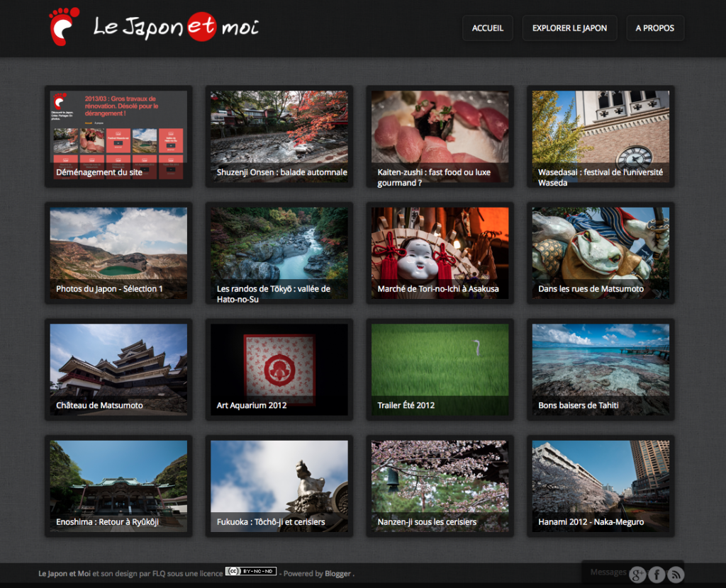Click the RSS feed icon
Viewport: 726px width, 588px height.
pos(676,575)
